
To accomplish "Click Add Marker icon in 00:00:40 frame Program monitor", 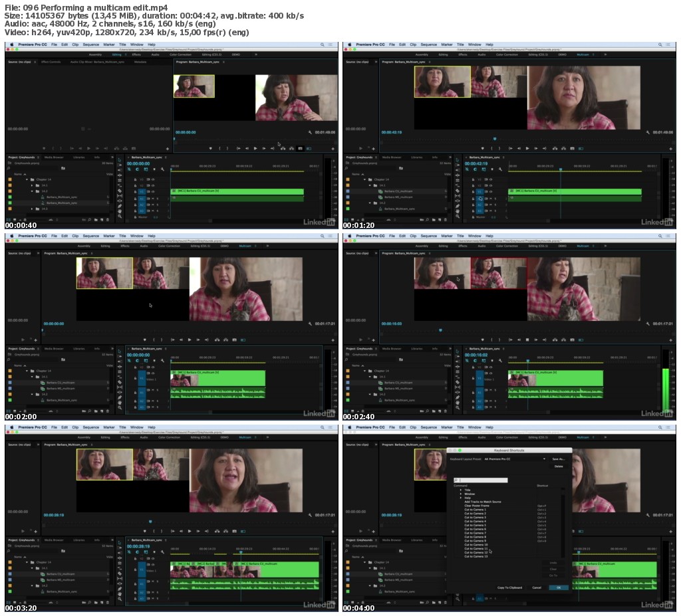I will coord(211,148).
